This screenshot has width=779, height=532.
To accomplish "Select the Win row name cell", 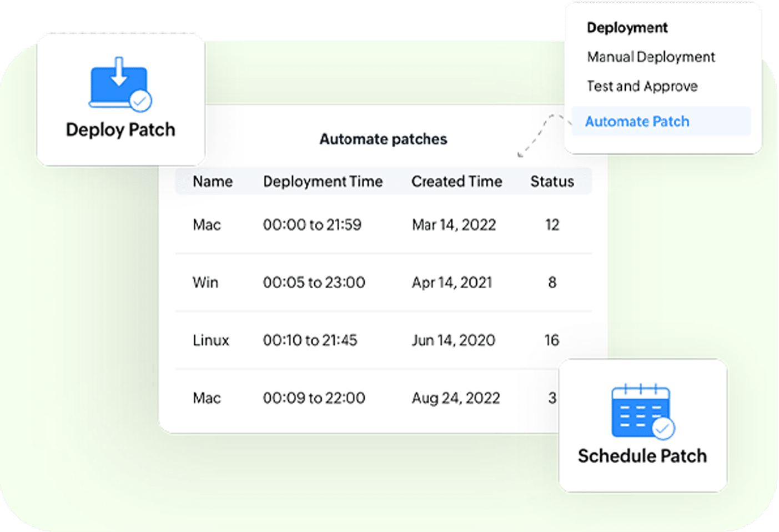I will pos(205,283).
